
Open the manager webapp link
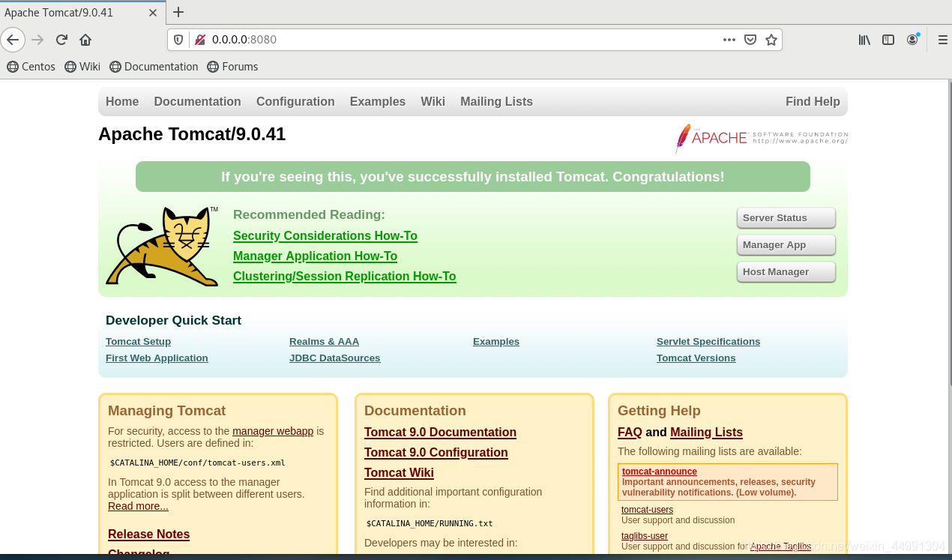tap(273, 431)
